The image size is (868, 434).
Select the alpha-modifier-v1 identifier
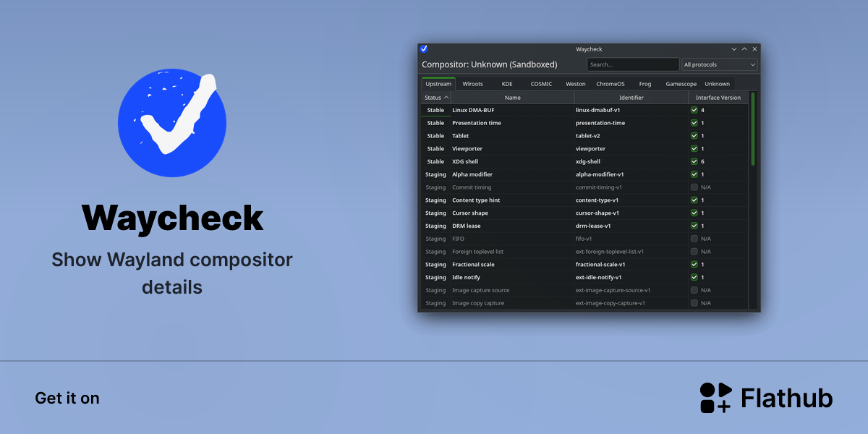click(631, 174)
